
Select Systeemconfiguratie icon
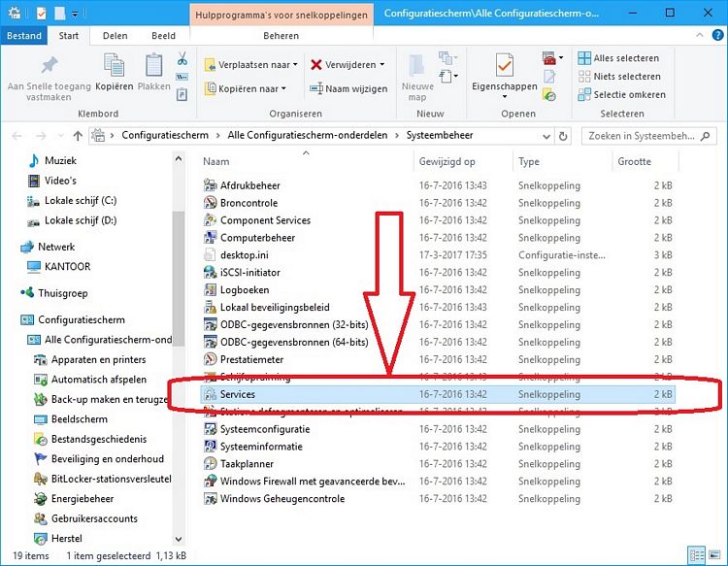[210, 429]
